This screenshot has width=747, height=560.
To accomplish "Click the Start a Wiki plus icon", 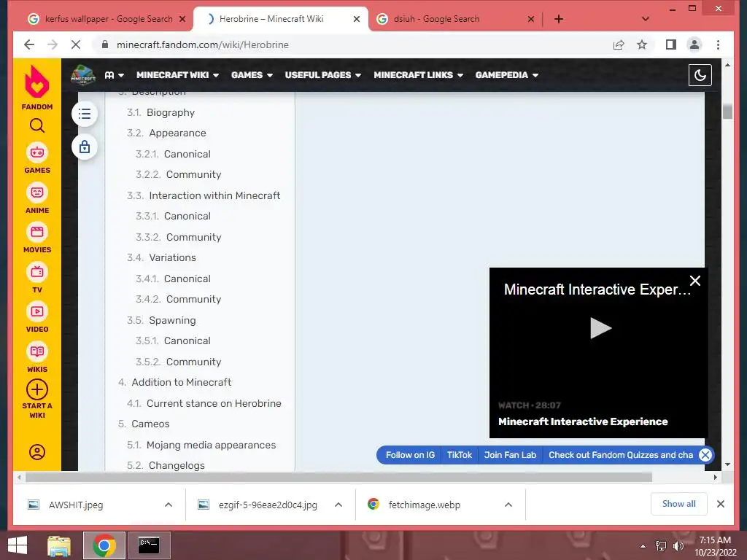I will [x=37, y=390].
